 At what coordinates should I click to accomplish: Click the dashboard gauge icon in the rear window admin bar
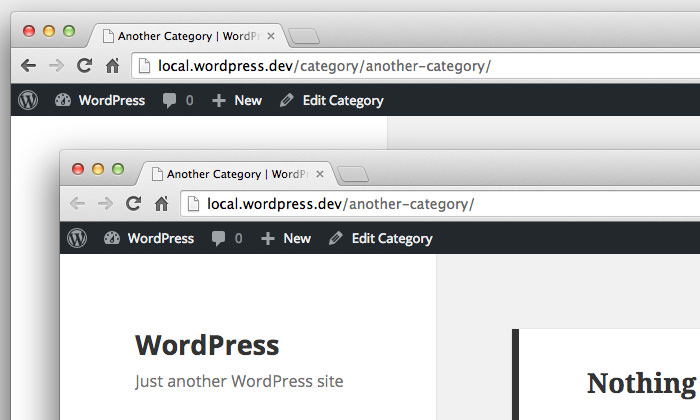62,100
